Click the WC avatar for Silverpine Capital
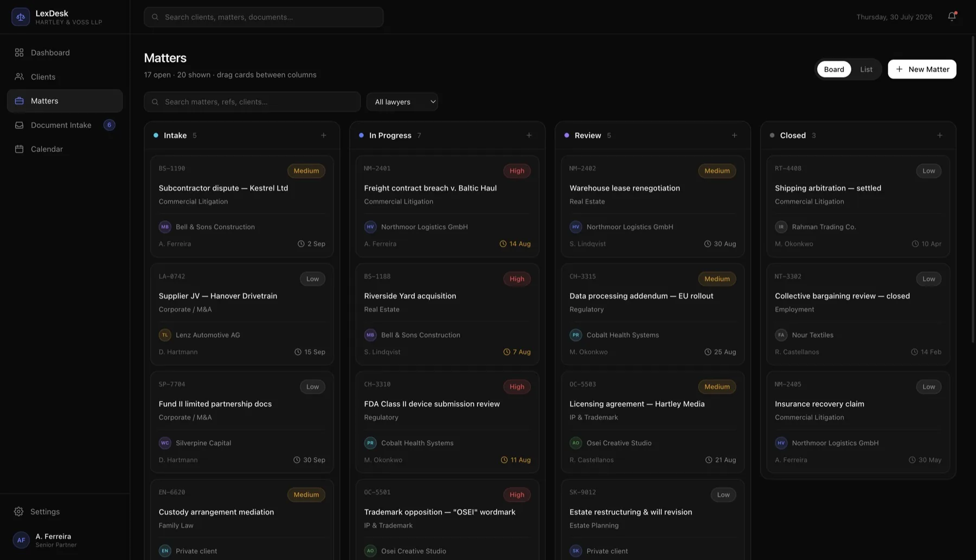This screenshot has width=976, height=560. [165, 443]
